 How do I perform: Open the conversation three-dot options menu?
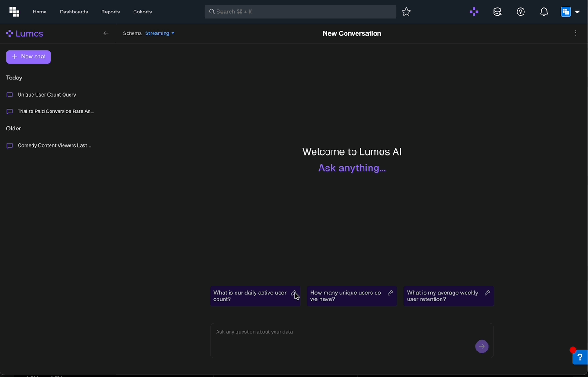pos(576,33)
